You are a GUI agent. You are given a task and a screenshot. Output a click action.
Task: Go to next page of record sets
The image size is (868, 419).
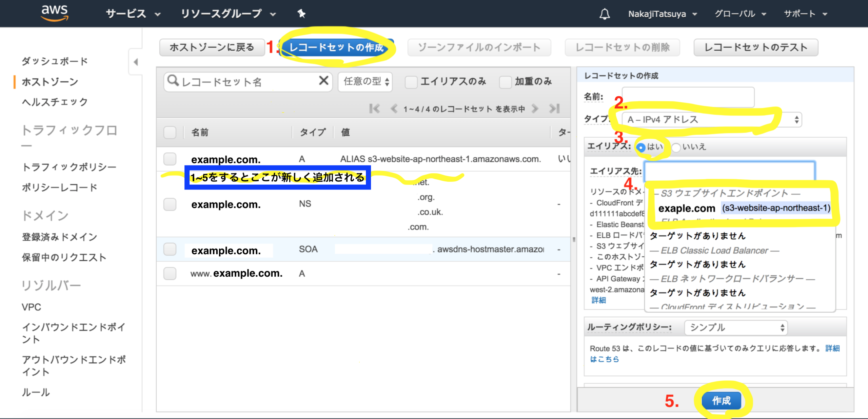[x=535, y=109]
